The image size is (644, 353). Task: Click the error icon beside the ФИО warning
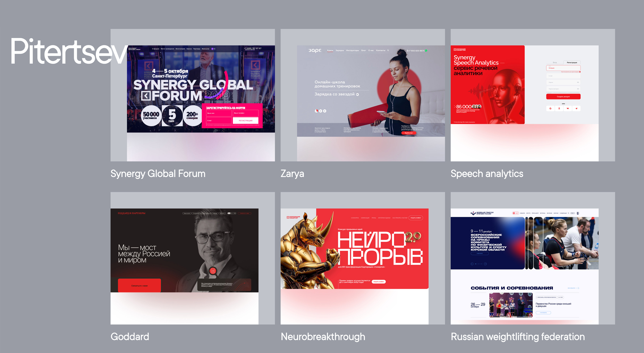[580, 72]
